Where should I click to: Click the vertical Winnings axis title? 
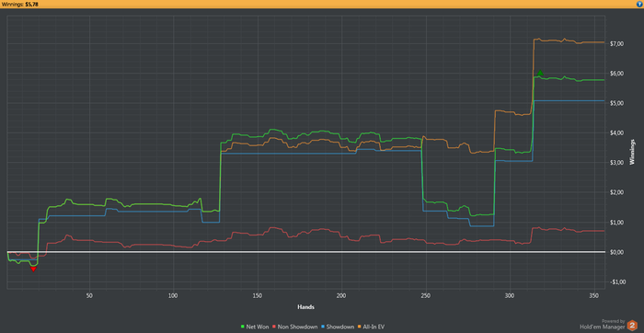coord(633,154)
